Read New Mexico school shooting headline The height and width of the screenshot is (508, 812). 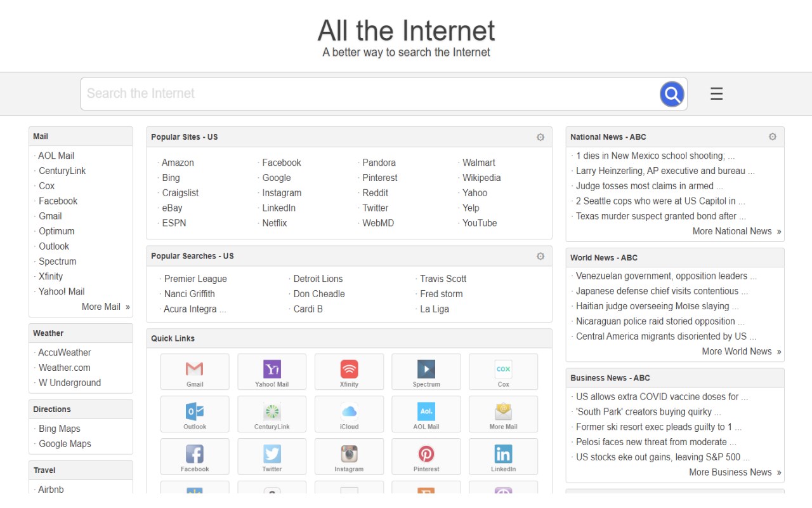coord(655,156)
